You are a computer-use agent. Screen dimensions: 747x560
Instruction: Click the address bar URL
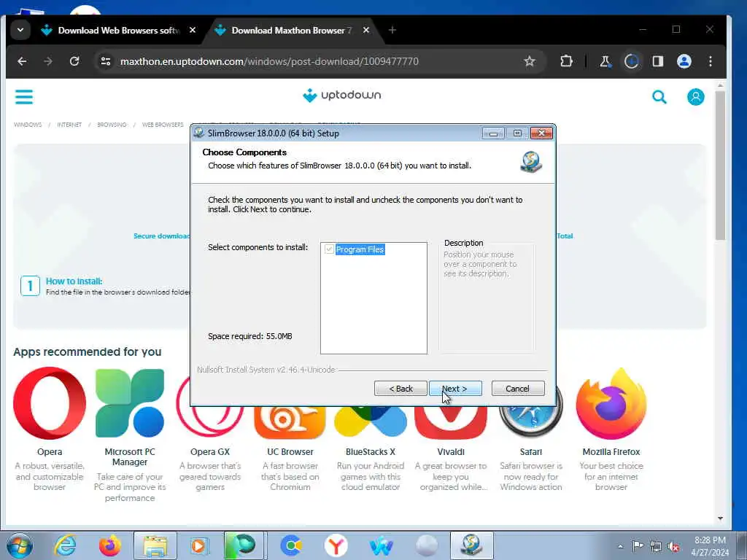(269, 61)
